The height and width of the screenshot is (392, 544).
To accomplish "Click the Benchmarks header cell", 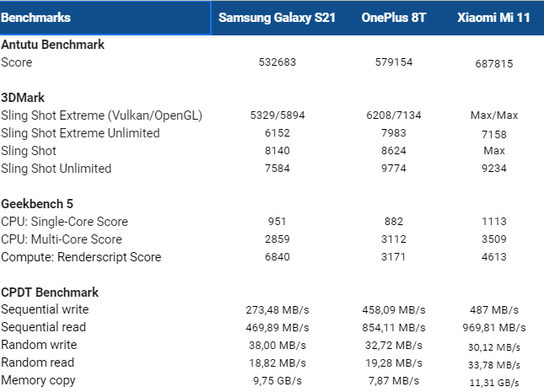I will pos(105,18).
